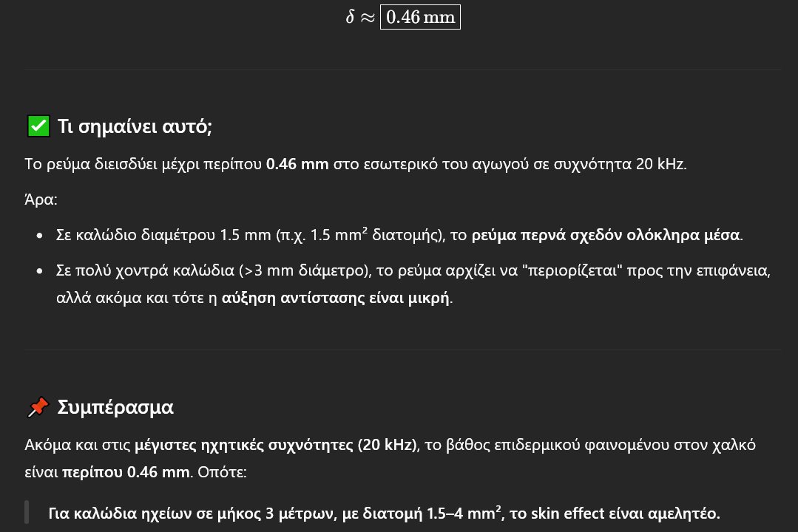Click the "Άρα:" line

pos(41,199)
